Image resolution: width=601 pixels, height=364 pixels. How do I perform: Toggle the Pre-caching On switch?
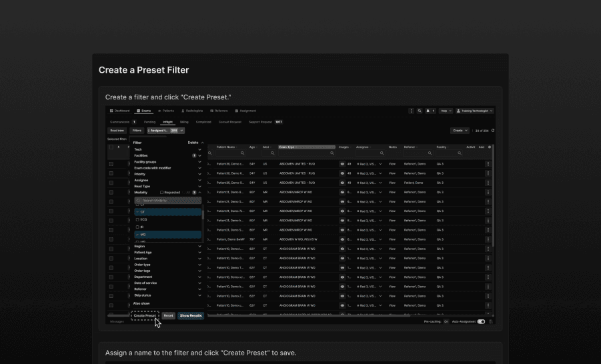(x=446, y=321)
